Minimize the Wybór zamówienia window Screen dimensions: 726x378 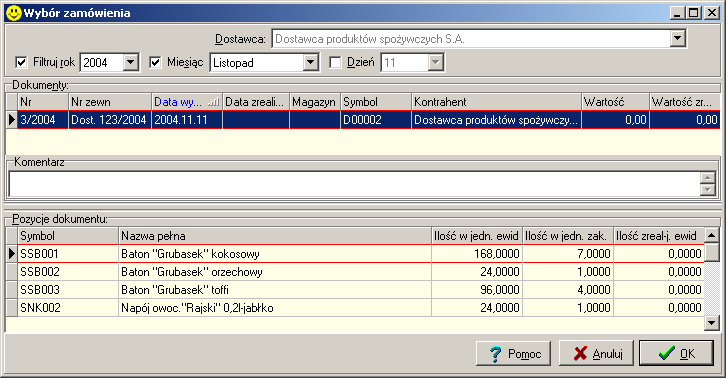coord(678,13)
